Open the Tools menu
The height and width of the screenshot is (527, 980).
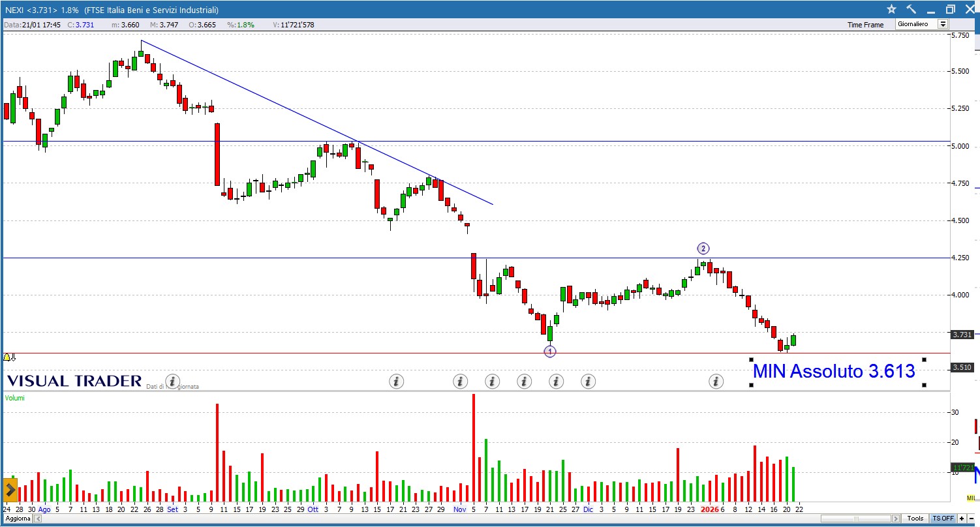point(915,519)
